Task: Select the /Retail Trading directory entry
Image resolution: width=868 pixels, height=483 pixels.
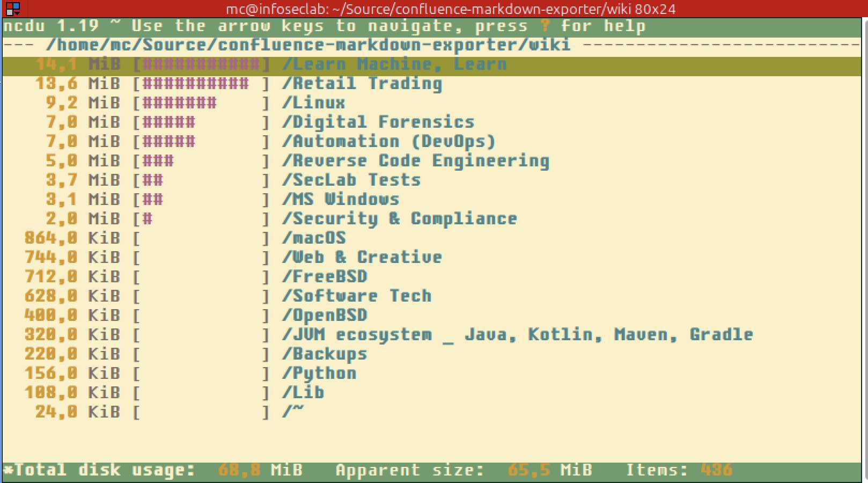Action: point(362,84)
